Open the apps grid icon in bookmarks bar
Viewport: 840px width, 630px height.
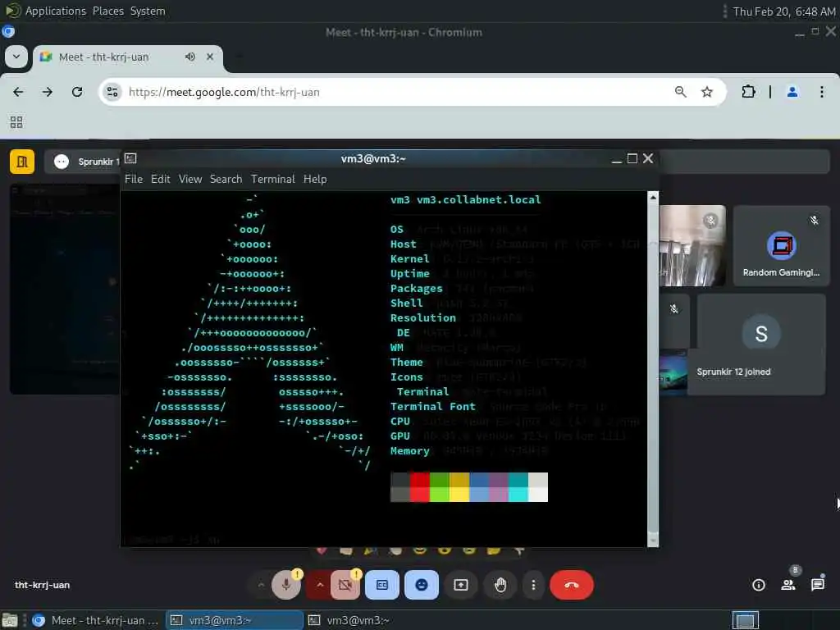coord(16,122)
